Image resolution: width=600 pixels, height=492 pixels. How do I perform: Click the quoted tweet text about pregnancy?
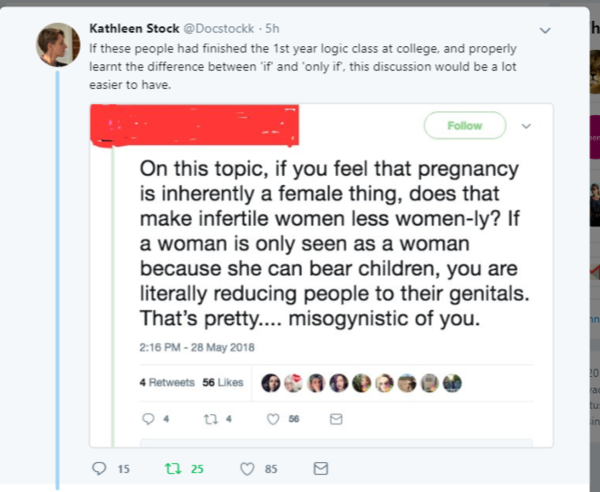tap(330, 240)
